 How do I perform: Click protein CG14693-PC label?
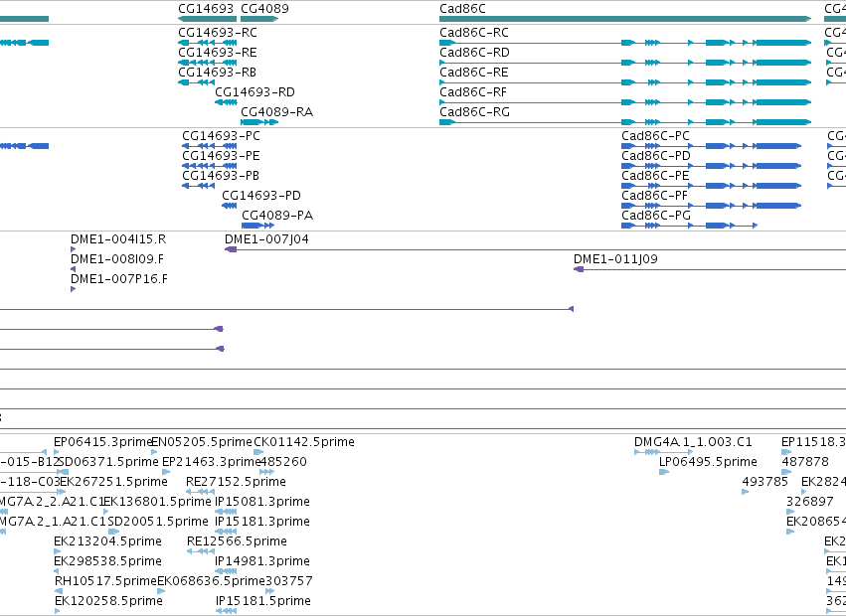pyautogui.click(x=221, y=136)
